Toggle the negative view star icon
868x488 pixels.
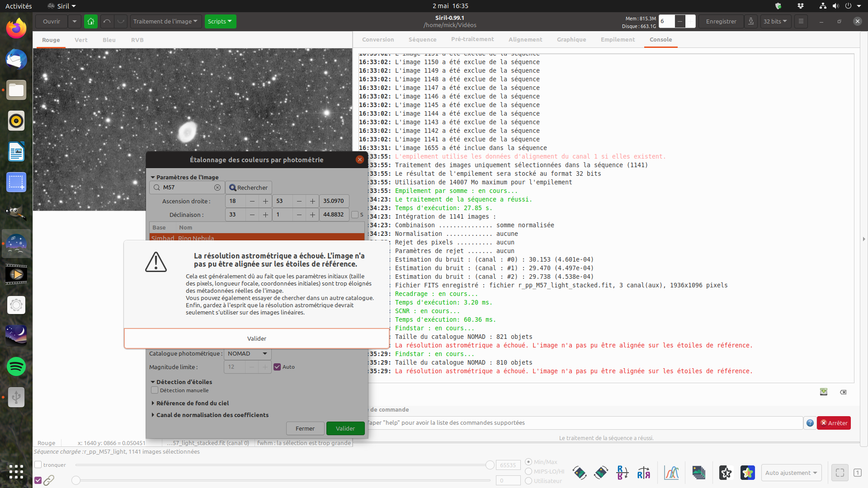pos(726,473)
